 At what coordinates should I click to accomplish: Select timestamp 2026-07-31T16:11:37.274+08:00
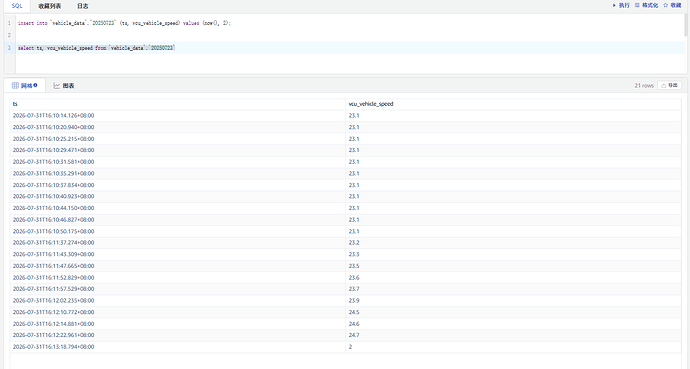tap(53, 242)
